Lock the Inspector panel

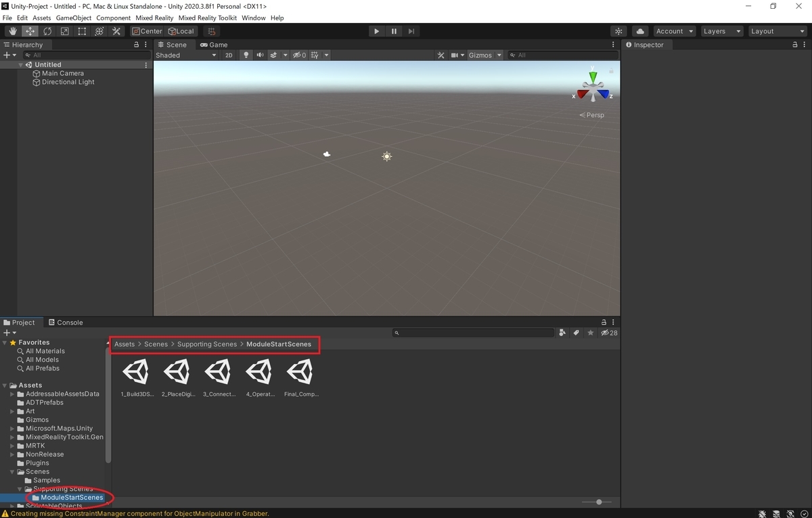(x=795, y=45)
